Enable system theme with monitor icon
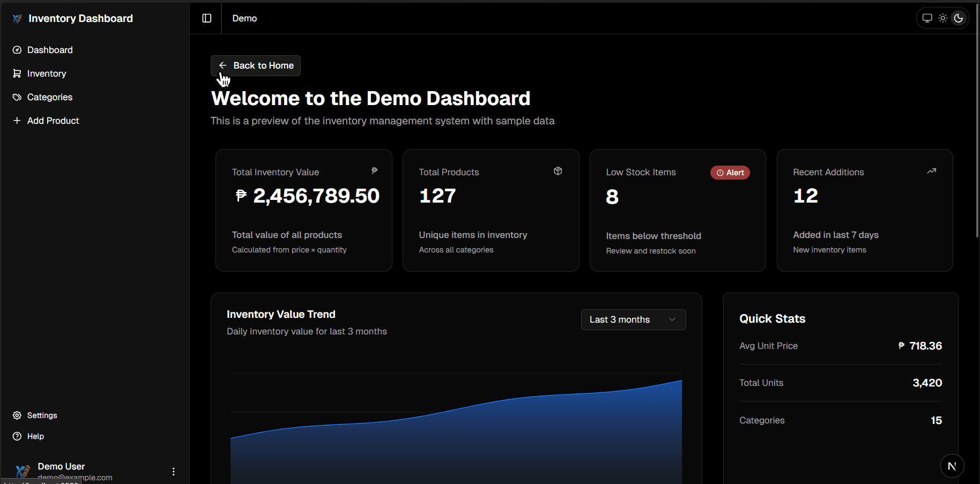Screen dimensions: 980x484 (x=927, y=18)
